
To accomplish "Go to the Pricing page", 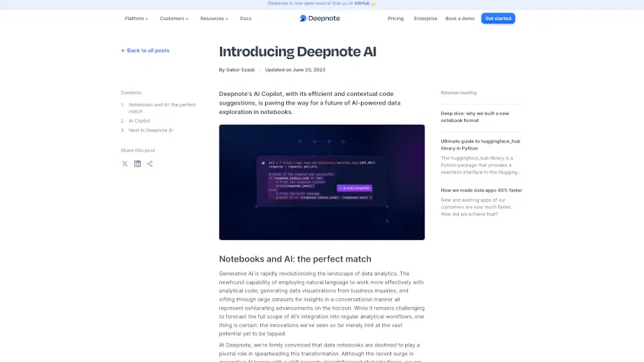I will click(x=396, y=19).
